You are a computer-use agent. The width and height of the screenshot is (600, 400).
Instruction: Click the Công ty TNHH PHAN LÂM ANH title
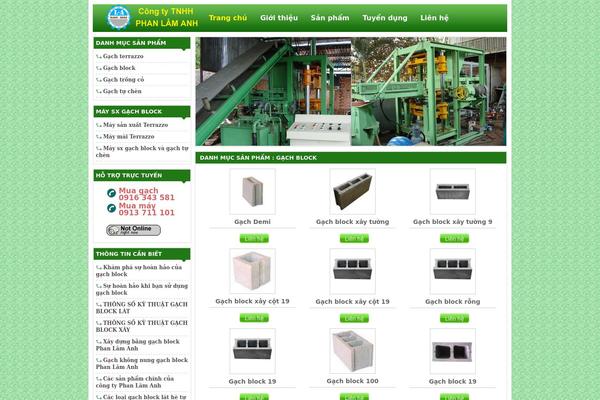(166, 17)
